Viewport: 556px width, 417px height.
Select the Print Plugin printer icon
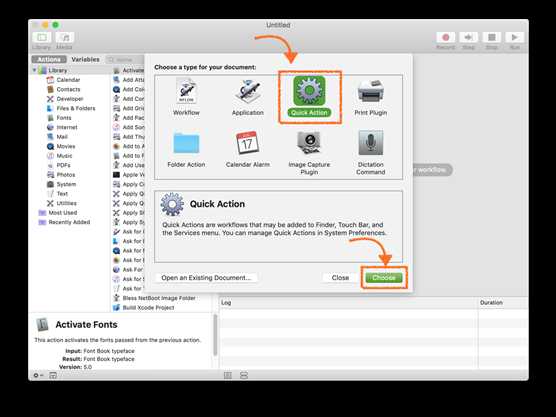click(371, 91)
